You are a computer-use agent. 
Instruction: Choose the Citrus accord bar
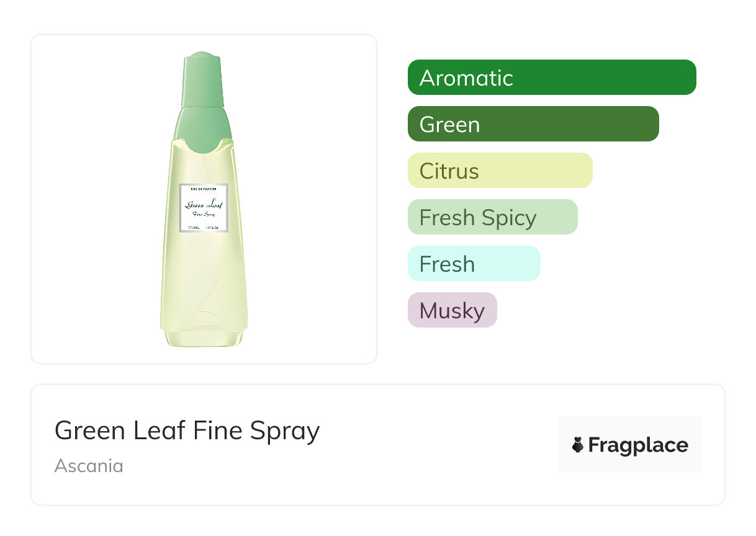[500, 171]
